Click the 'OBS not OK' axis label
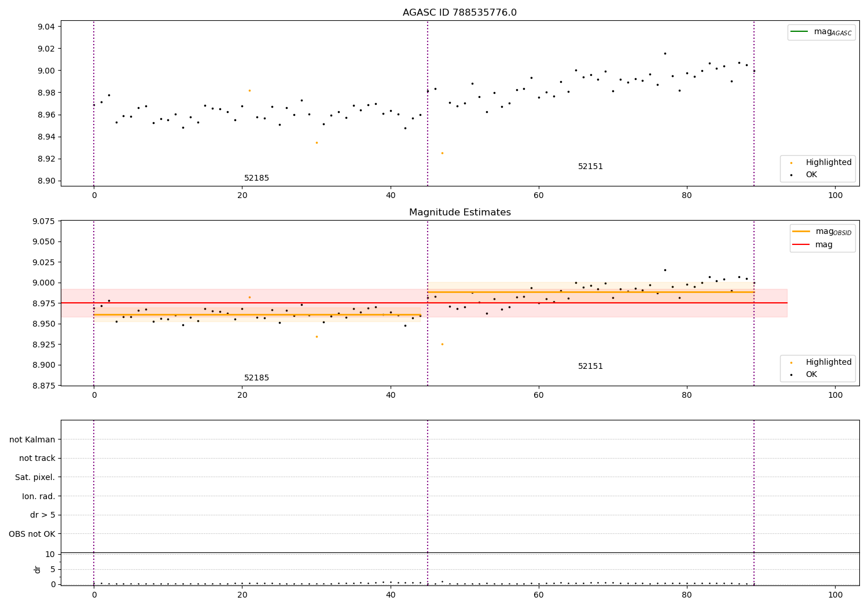 pyautogui.click(x=32, y=534)
